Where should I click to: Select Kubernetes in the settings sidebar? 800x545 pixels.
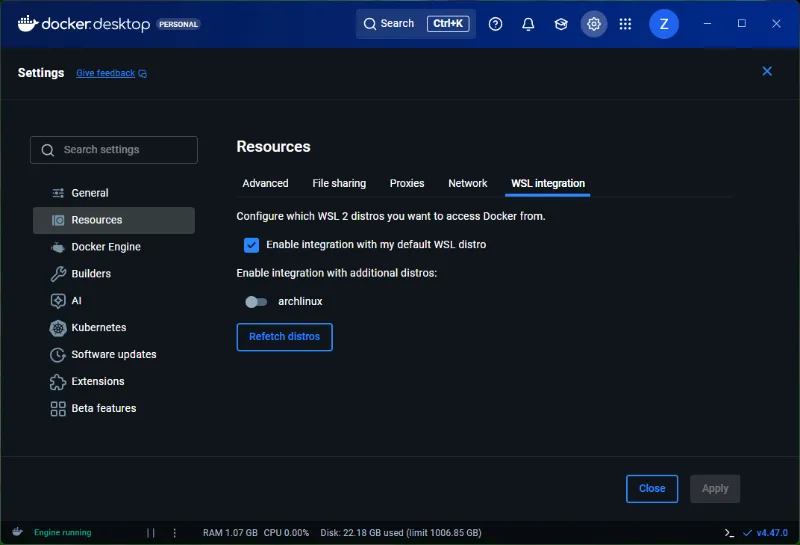coord(98,328)
